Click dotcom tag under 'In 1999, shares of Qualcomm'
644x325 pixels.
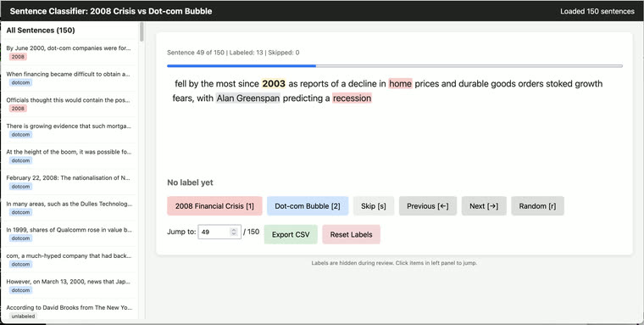coord(20,238)
